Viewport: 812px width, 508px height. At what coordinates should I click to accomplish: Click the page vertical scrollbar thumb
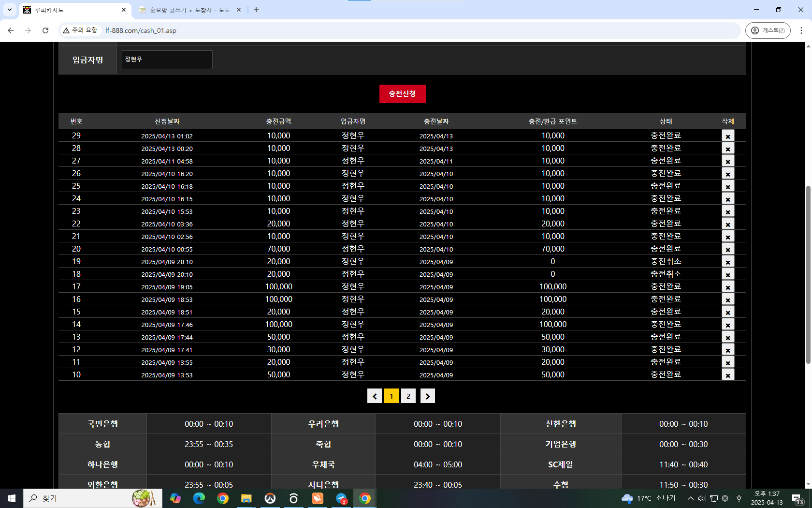[808, 275]
